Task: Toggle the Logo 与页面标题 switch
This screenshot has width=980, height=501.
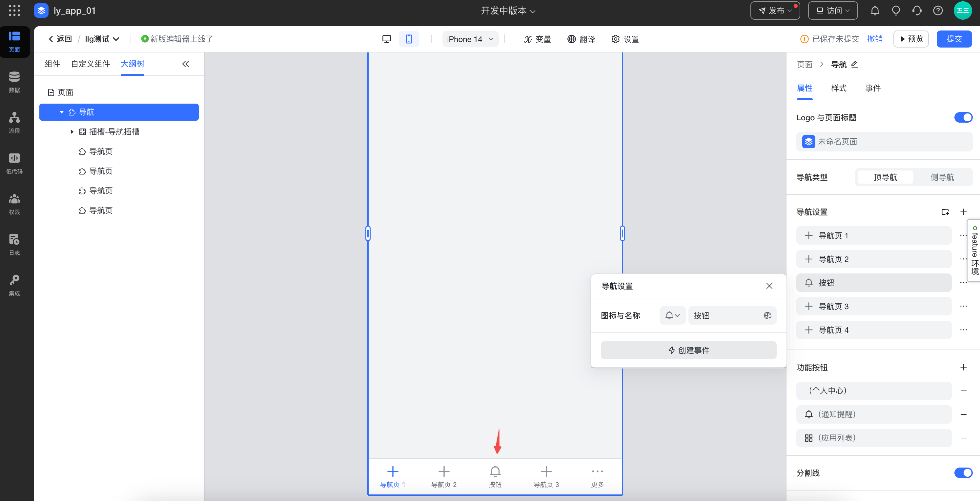Action: pyautogui.click(x=963, y=118)
